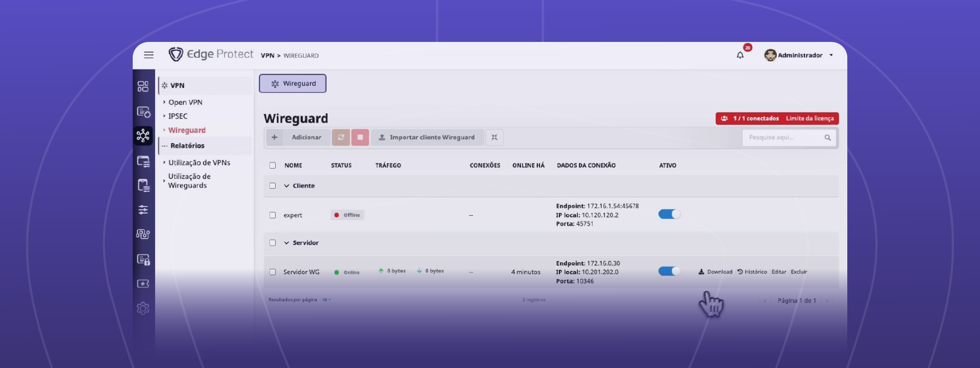Viewport: 980px width, 368px height.
Task: Click the Pesquise aqui search field
Action: tap(781, 138)
